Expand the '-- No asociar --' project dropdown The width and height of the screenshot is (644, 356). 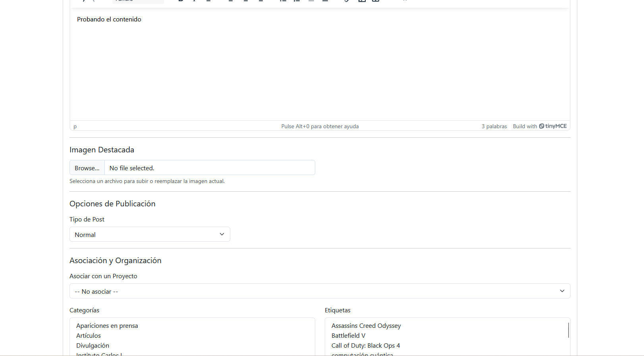(320, 291)
